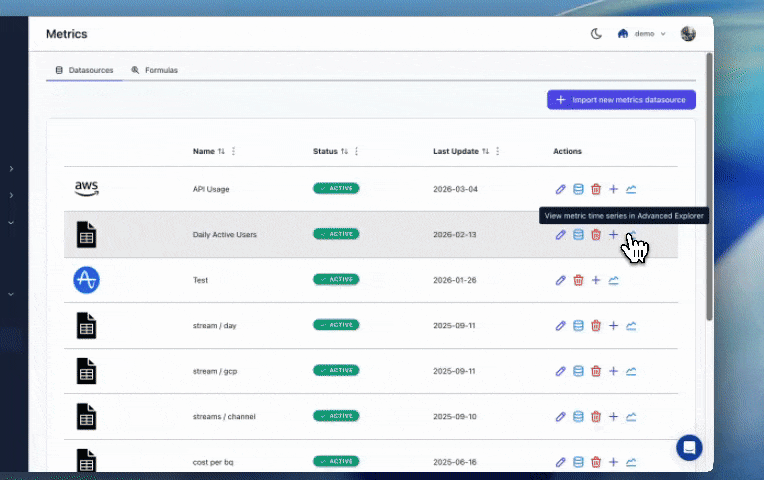The width and height of the screenshot is (764, 480).
Task: Click the date '2026-03-04'
Action: pyautogui.click(x=455, y=189)
